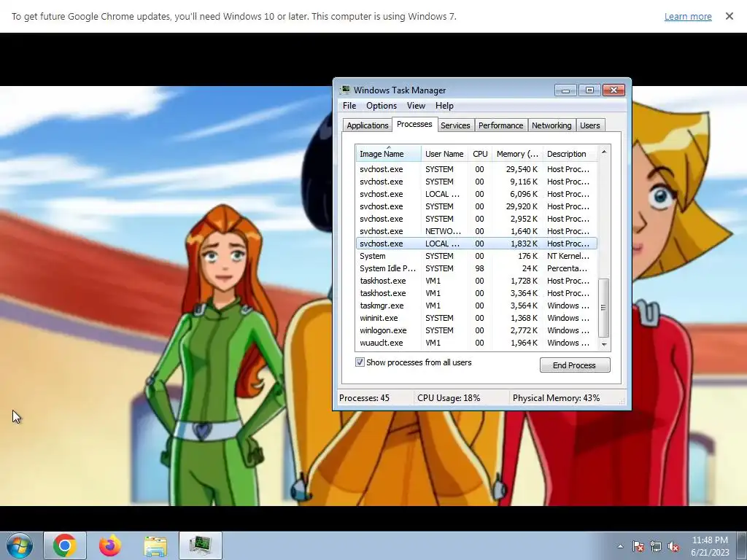Uncheck Show processes from all users
This screenshot has height=560, width=747.
(x=360, y=362)
